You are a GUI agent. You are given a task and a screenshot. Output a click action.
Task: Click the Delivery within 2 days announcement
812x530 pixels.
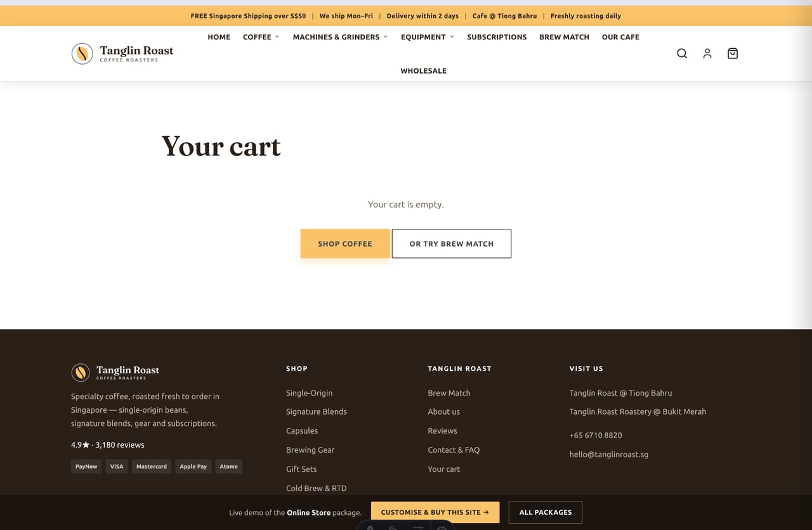point(422,16)
